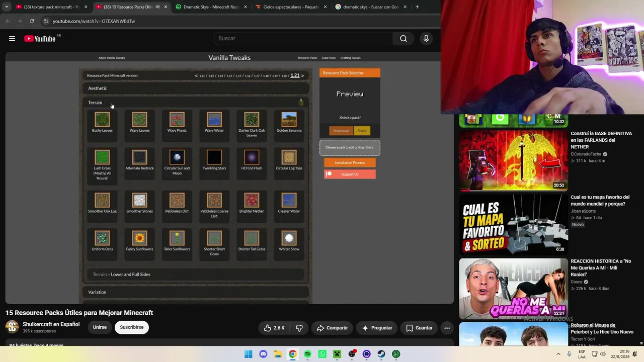Viewport: 644px width, 362px height.
Task: Mute the tab via its speaker icon
Action: coord(157,7)
